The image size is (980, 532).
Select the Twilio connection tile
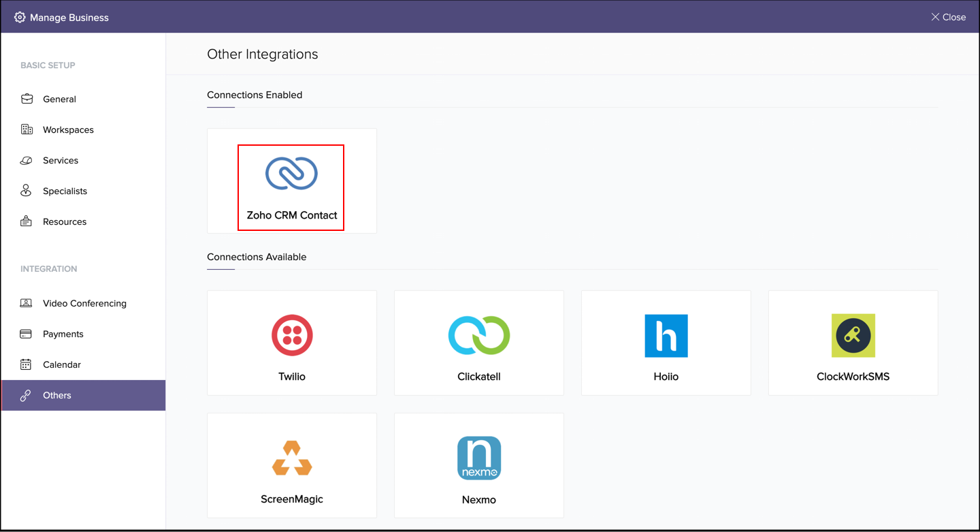pyautogui.click(x=291, y=343)
